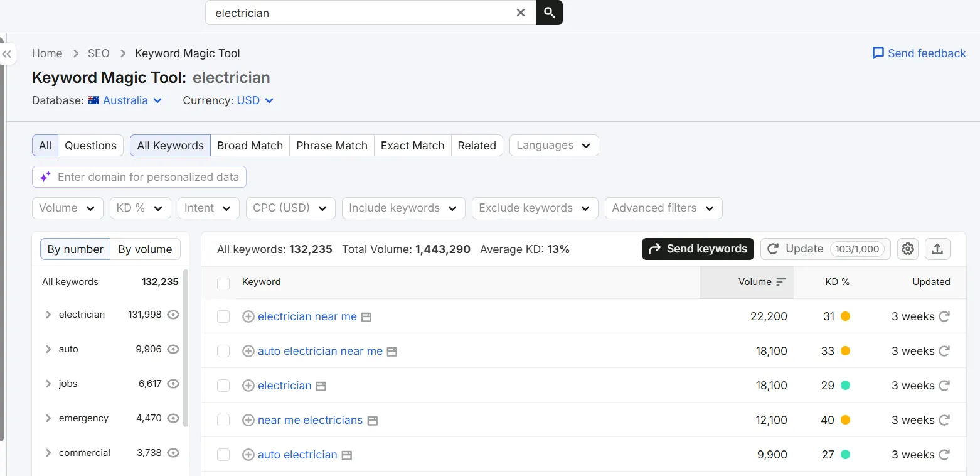Open SERP icon for 'auto electrician' keyword row

click(x=347, y=455)
